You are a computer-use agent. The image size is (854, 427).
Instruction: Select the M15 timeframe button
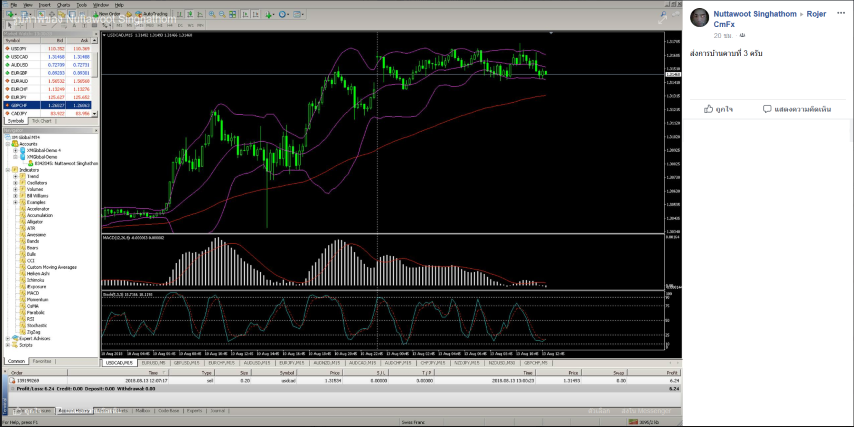tap(139, 25)
